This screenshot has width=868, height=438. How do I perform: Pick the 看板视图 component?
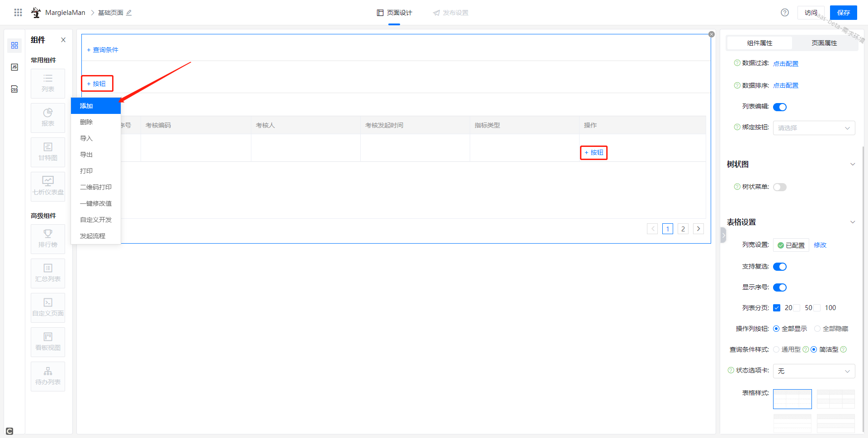(x=48, y=342)
